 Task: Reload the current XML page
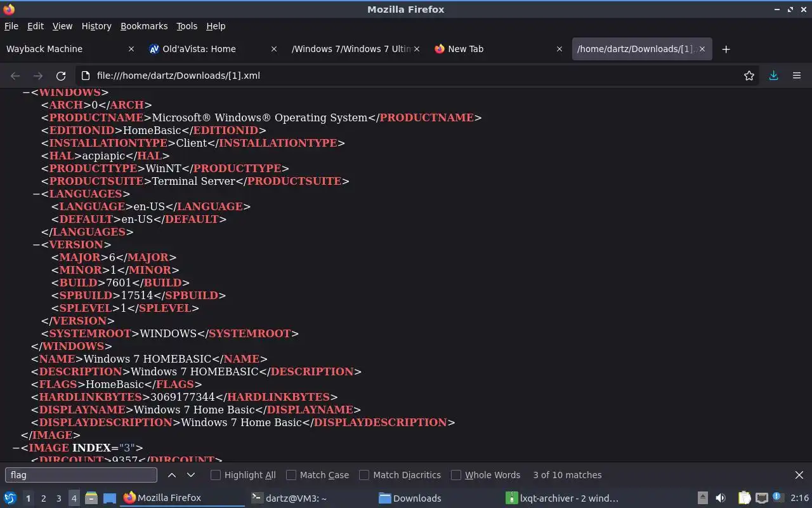tap(61, 76)
